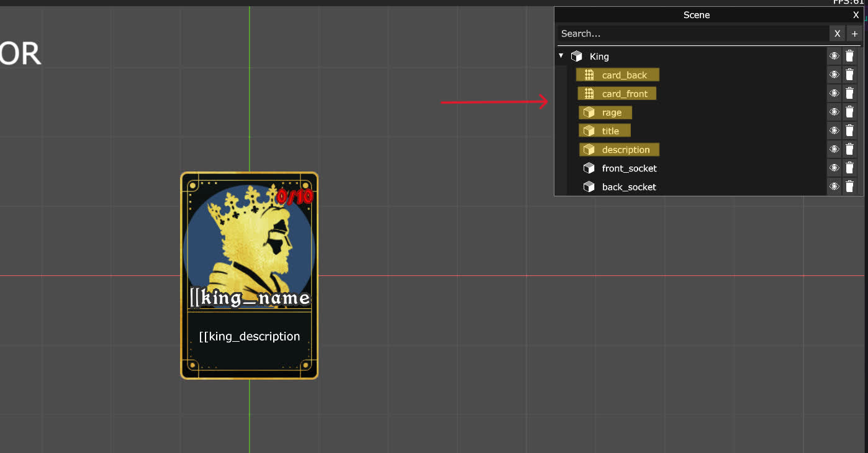Click the [[king_description text on card
868x453 pixels.
point(250,336)
